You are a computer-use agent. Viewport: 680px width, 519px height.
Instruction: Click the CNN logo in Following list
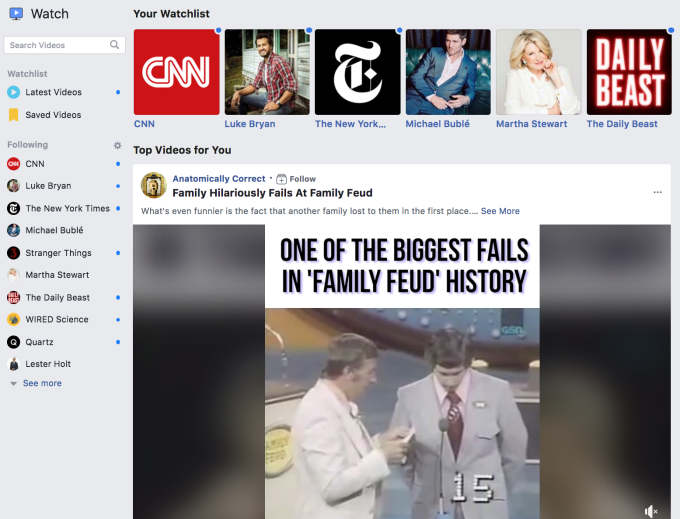click(x=14, y=164)
